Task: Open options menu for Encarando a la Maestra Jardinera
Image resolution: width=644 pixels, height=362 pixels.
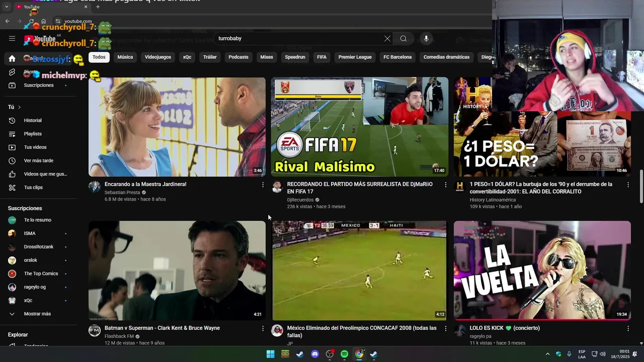Action: (263, 185)
